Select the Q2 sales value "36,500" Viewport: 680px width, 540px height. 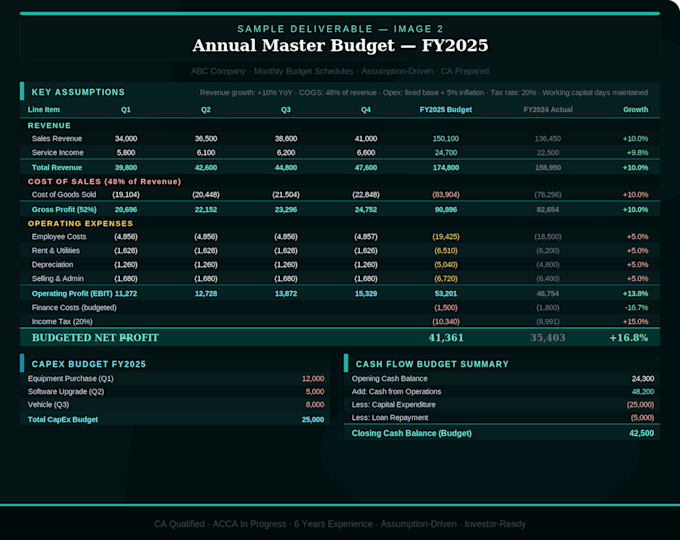click(206, 139)
